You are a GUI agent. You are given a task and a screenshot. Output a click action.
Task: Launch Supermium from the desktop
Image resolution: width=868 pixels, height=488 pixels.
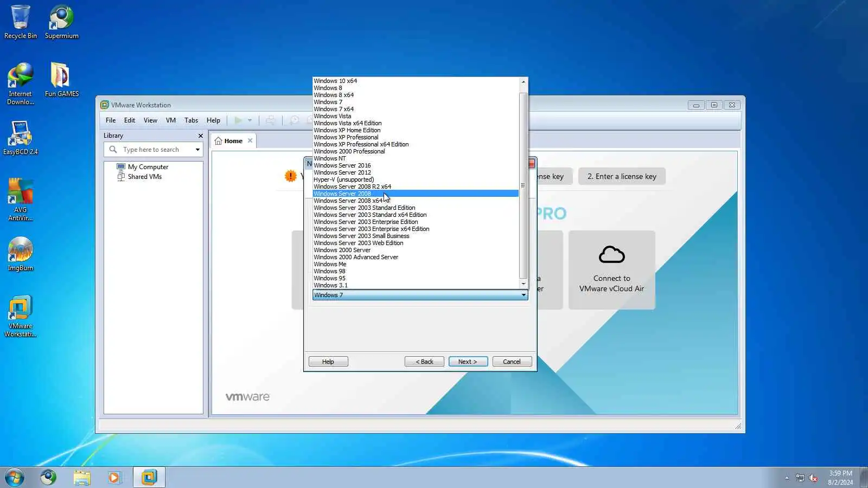(61, 22)
